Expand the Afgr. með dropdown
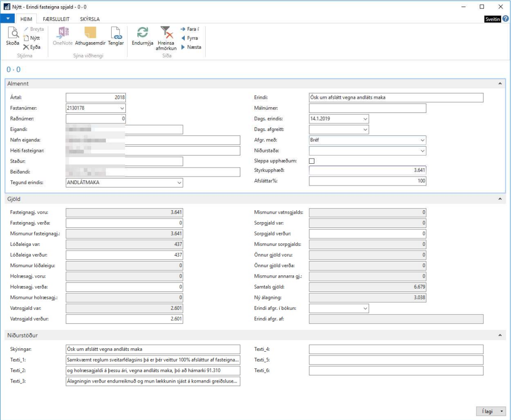The height and width of the screenshot is (420, 511). click(x=422, y=140)
